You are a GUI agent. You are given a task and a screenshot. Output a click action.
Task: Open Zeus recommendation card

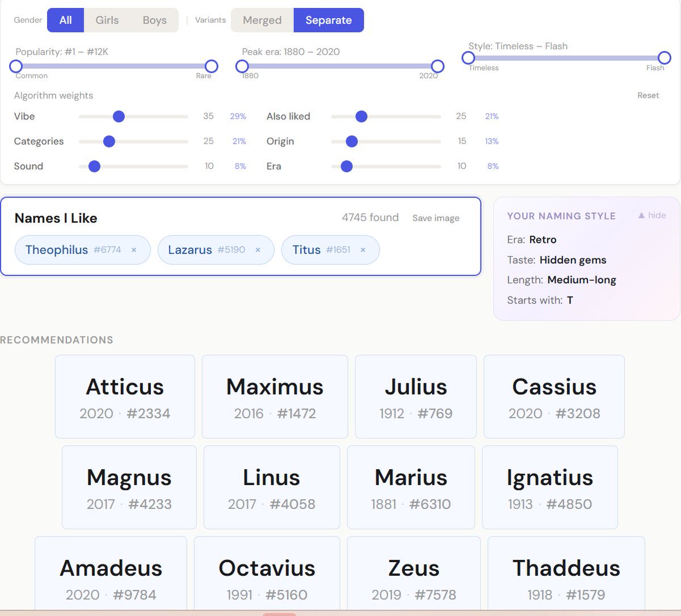tap(414, 574)
